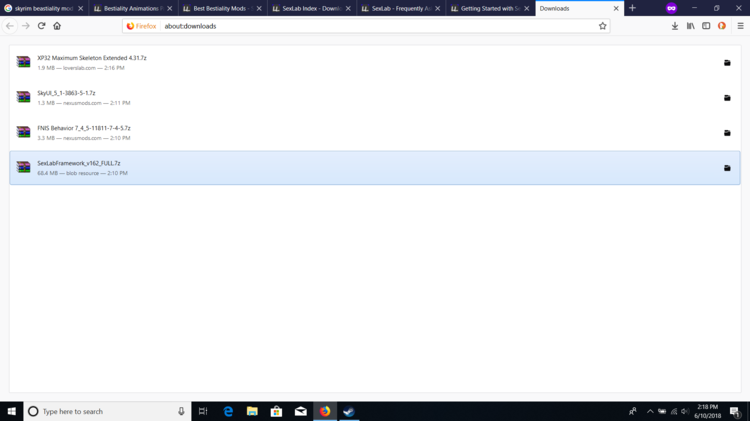Open a new tab with the plus button
The height and width of the screenshot is (421, 750).
click(632, 8)
